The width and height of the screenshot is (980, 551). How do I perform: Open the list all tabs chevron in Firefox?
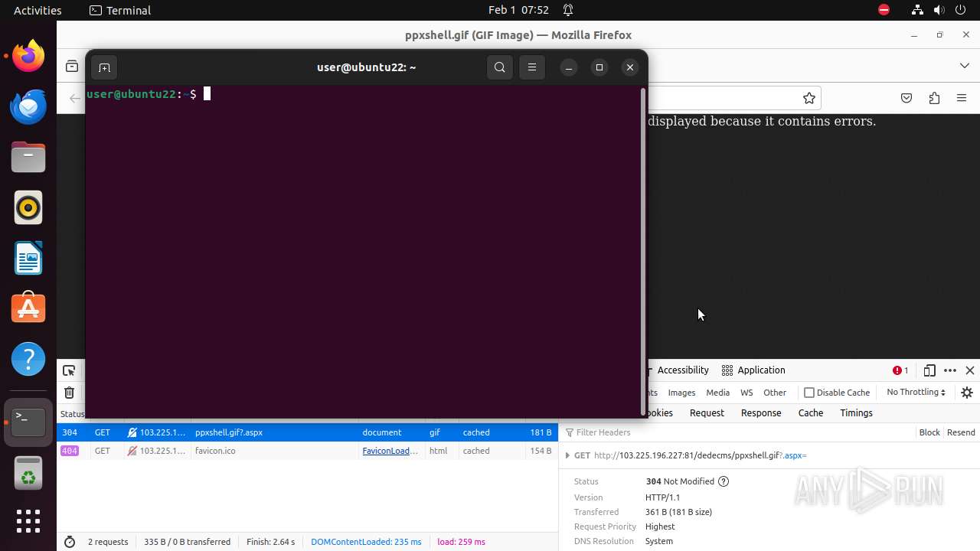[x=964, y=66]
